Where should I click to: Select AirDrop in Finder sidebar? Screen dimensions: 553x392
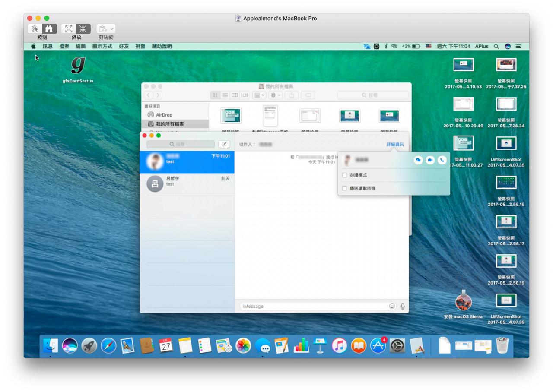coord(164,115)
